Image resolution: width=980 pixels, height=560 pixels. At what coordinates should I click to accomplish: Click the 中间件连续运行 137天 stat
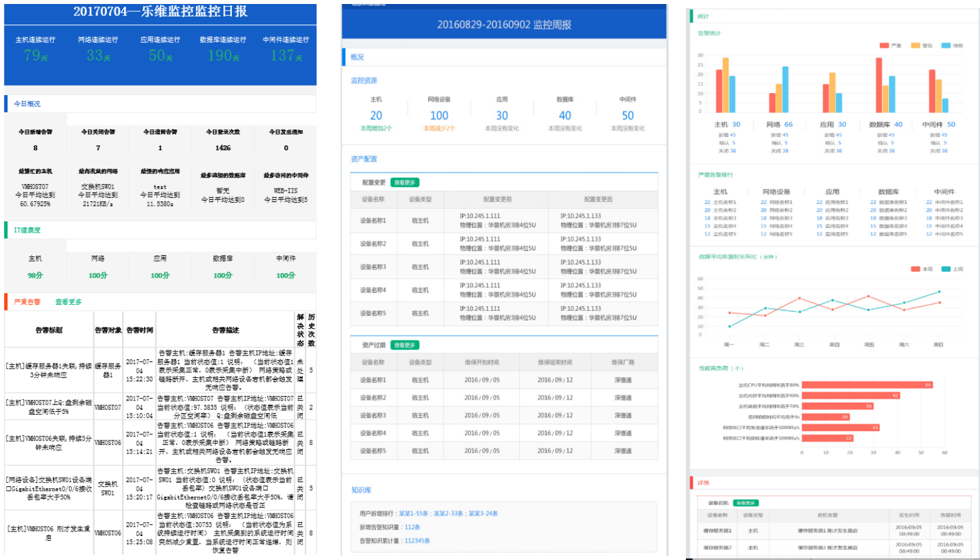(x=286, y=49)
